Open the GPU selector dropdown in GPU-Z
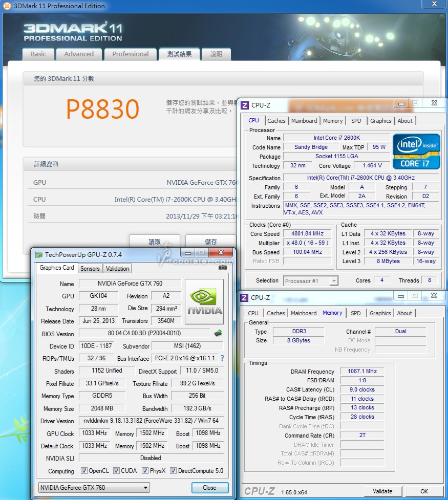 tap(94, 488)
